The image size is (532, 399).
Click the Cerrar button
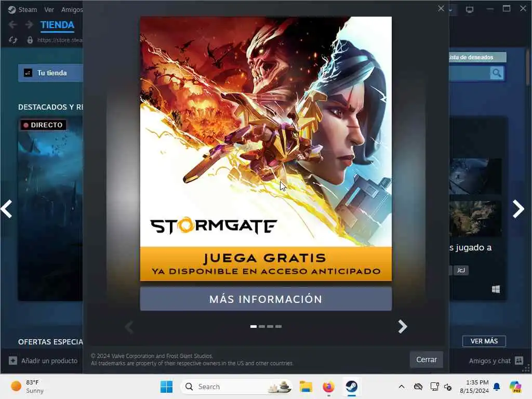click(x=427, y=360)
